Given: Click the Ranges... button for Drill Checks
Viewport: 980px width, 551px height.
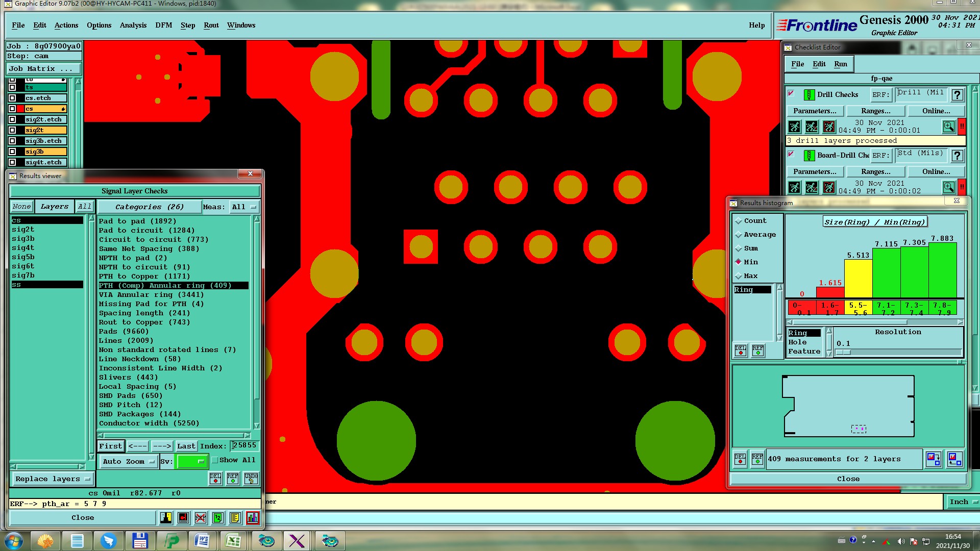Looking at the screenshot, I should point(875,111).
